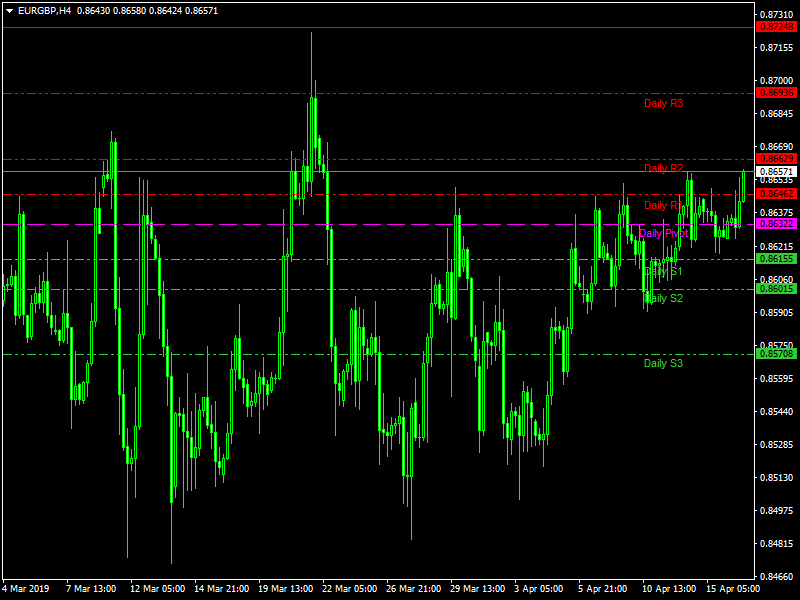
Task: Select the magenta Daily Pivot label
Action: coord(663,233)
